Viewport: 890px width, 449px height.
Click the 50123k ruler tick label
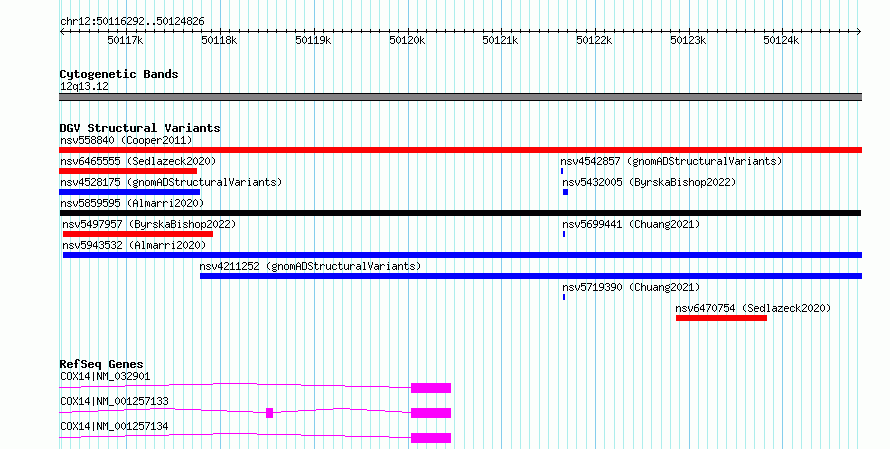coord(688,40)
